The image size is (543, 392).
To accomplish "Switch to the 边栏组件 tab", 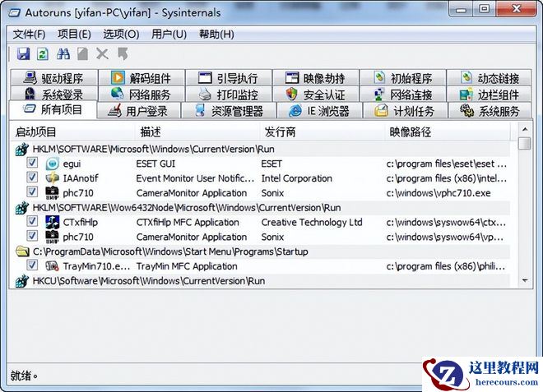I will pyautogui.click(x=490, y=94).
